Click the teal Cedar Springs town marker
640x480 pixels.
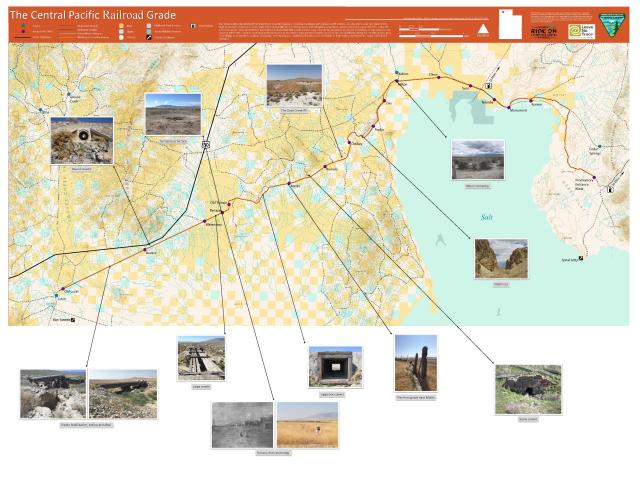[599, 146]
